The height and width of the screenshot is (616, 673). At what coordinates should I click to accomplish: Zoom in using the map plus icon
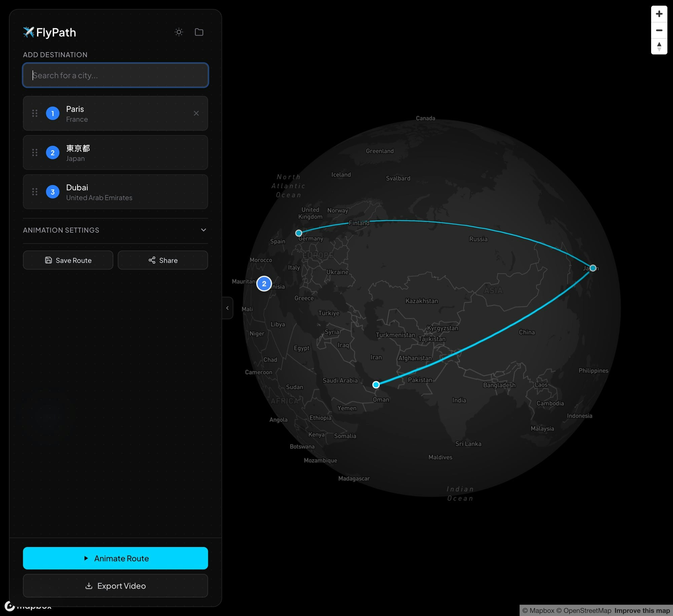pos(659,14)
